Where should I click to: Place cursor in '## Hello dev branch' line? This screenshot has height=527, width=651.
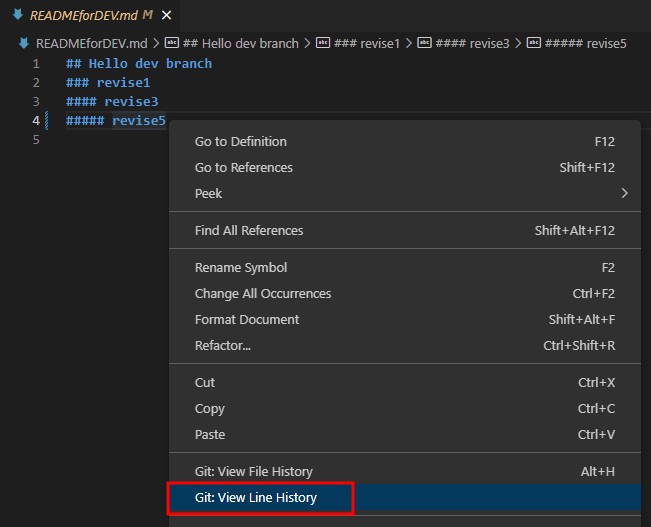pyautogui.click(x=139, y=64)
